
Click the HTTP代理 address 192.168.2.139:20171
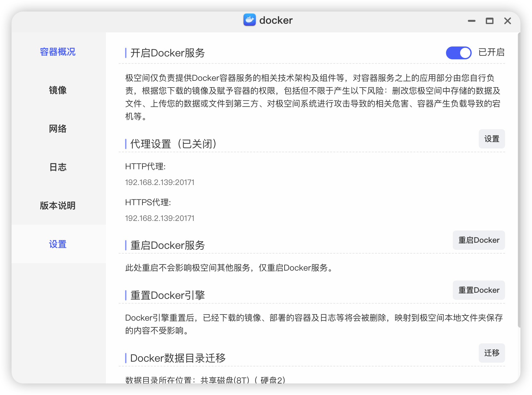click(x=160, y=182)
